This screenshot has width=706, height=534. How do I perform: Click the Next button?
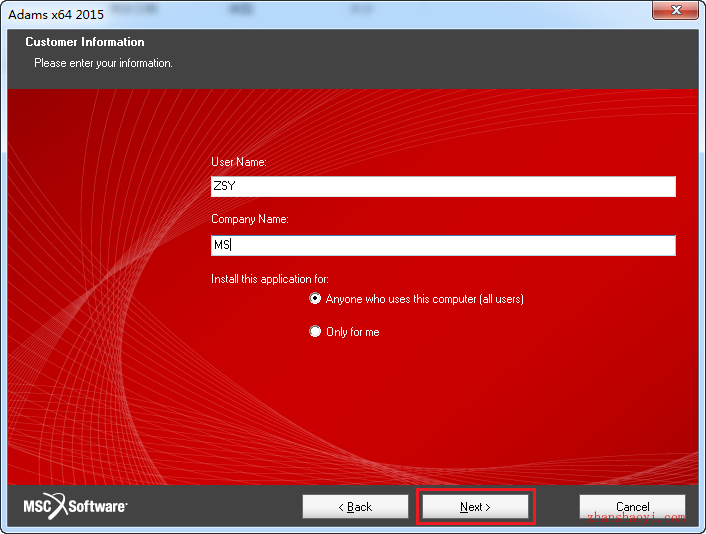coord(475,507)
